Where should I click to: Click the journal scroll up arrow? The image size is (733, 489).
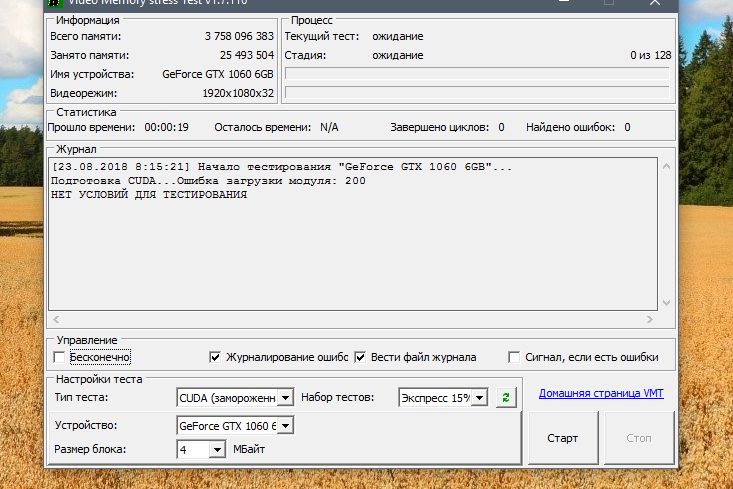point(667,166)
